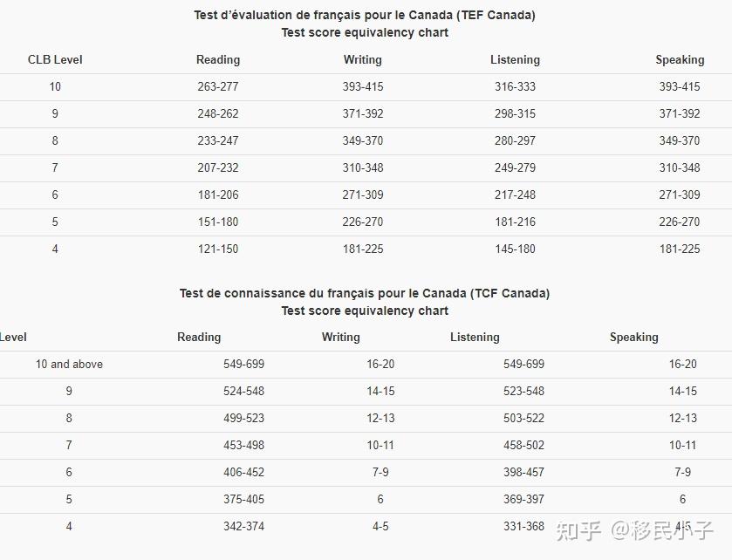Pick TEF Reading score 207-232
Image resolution: width=732 pixels, height=560 pixels.
218,167
